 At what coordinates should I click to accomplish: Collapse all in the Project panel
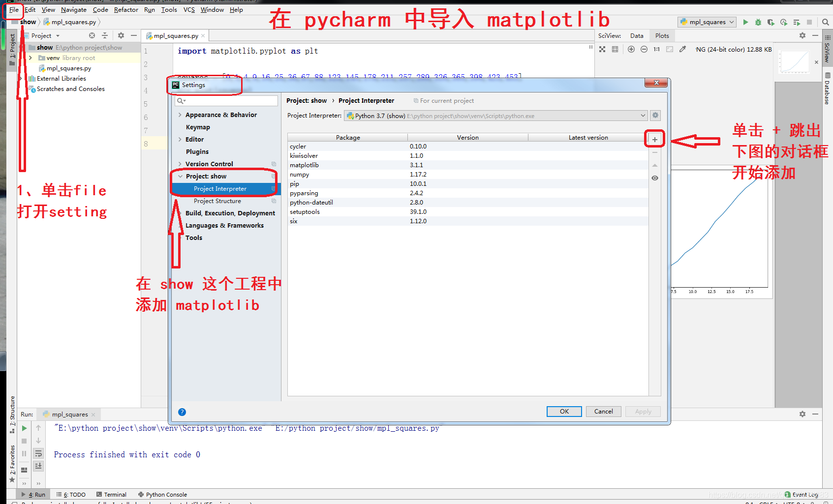point(105,35)
